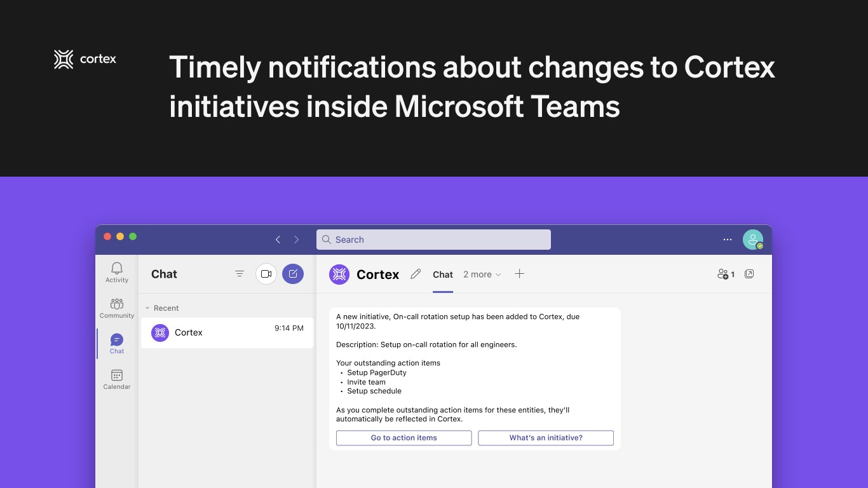Expand the '2 more' tabs dropdown
Image resolution: width=868 pixels, height=488 pixels.
point(482,274)
